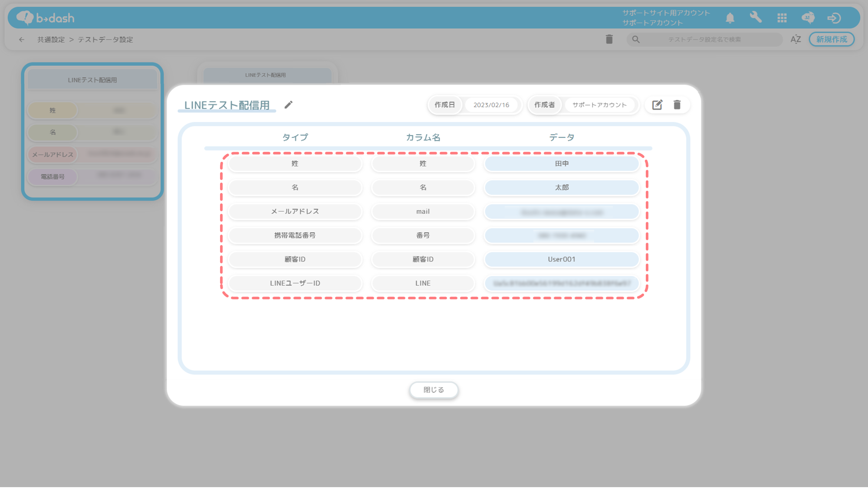Click the 共通設定 breadcrumb link
This screenshot has width=868, height=488.
(x=51, y=39)
